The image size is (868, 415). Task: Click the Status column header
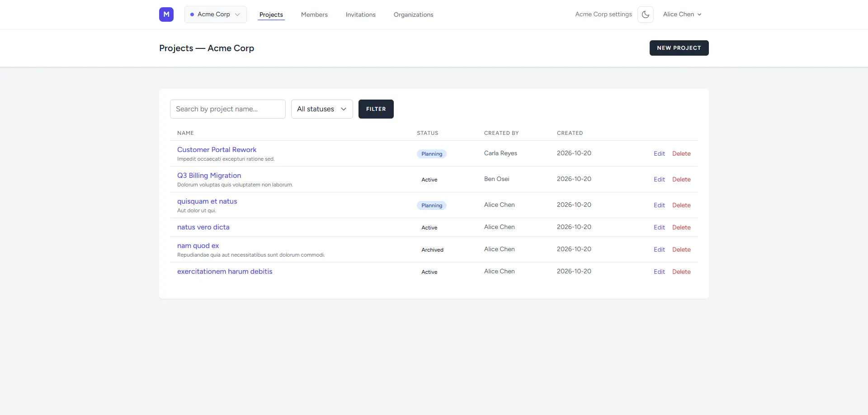pos(427,133)
